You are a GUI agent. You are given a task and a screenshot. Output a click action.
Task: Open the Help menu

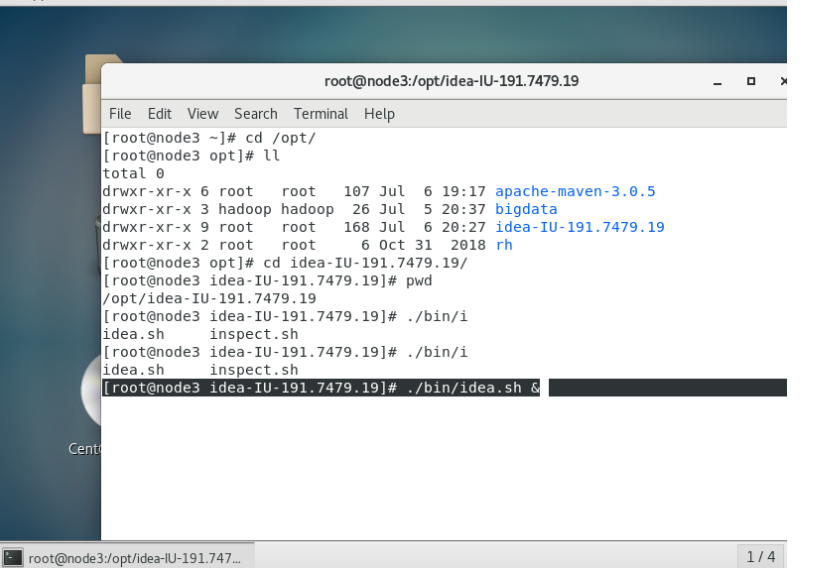pos(379,114)
